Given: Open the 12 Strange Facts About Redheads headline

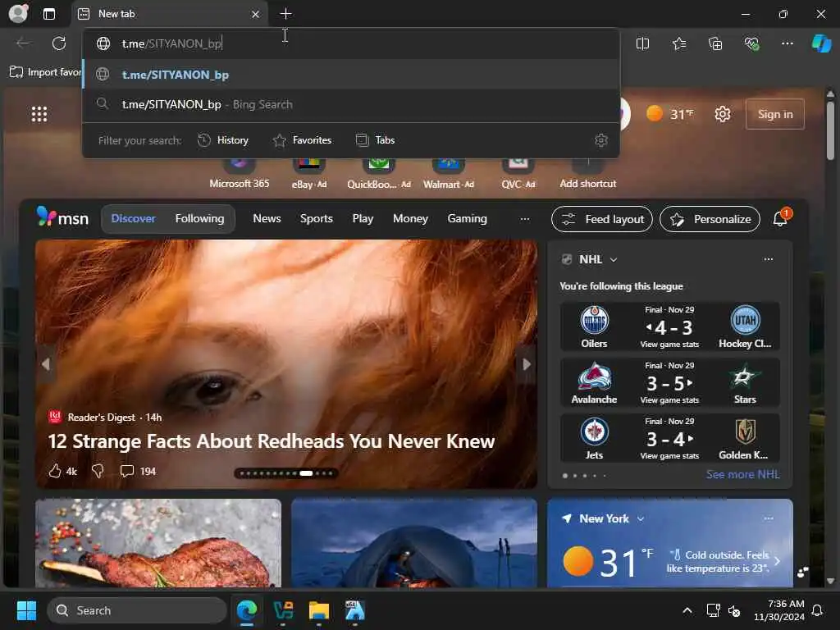Looking at the screenshot, I should 271,441.
